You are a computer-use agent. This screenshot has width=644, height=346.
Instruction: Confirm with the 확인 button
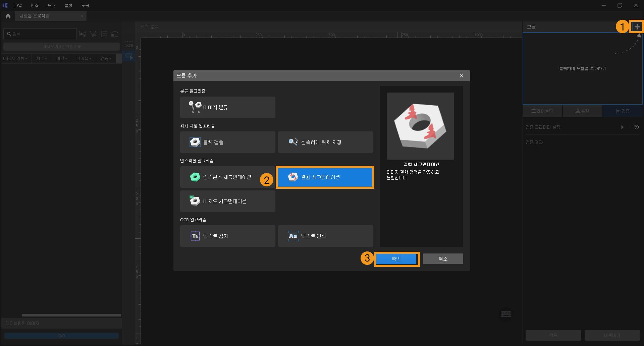point(396,259)
